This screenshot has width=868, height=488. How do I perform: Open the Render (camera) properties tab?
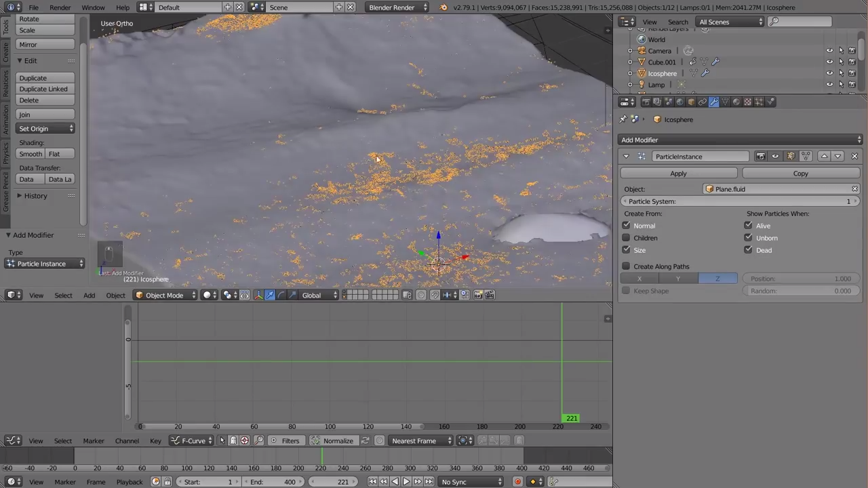pyautogui.click(x=646, y=102)
